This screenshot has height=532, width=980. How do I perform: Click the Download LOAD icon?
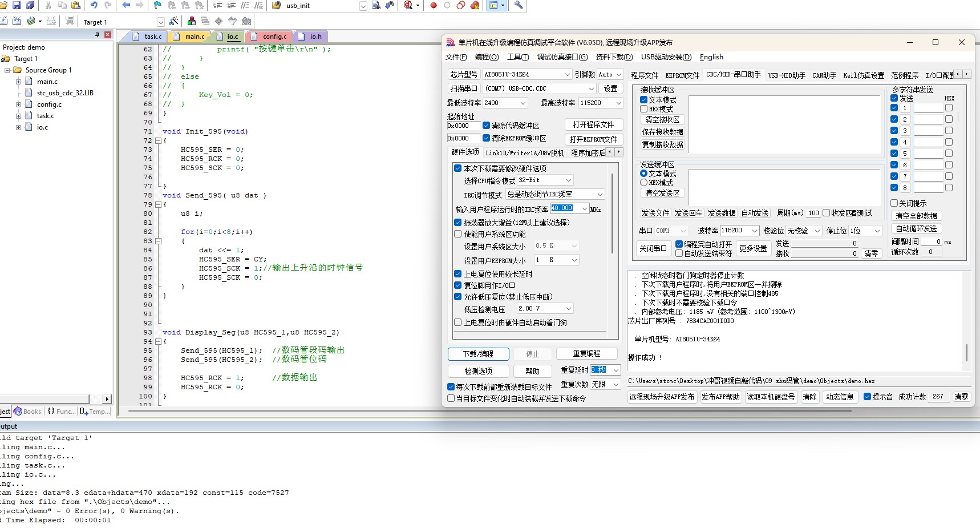pos(70,21)
